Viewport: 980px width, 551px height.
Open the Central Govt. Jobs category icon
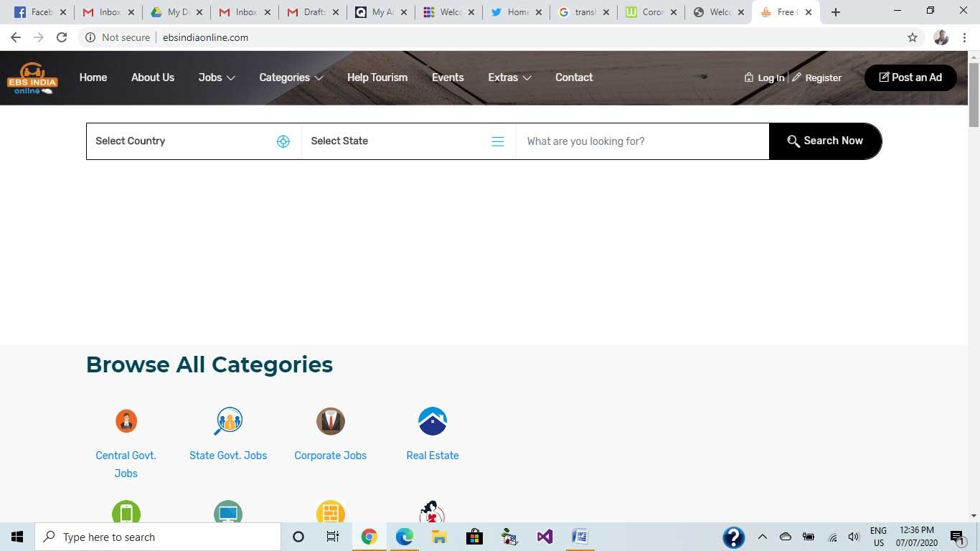tap(126, 421)
